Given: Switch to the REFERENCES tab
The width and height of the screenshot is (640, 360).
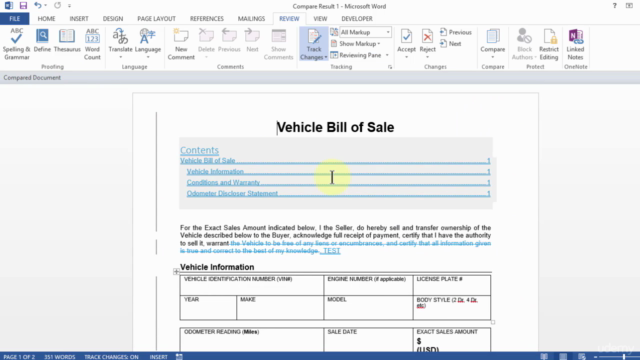Looking at the screenshot, I should click(x=207, y=19).
